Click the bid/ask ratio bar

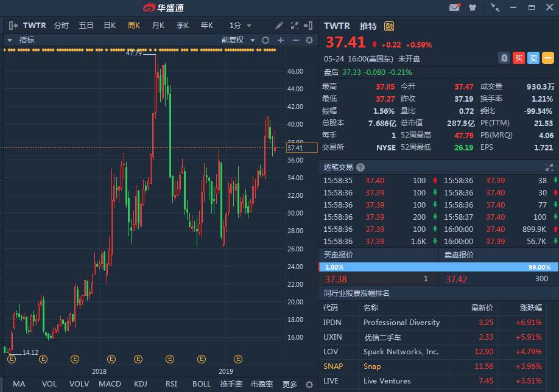[438, 267]
